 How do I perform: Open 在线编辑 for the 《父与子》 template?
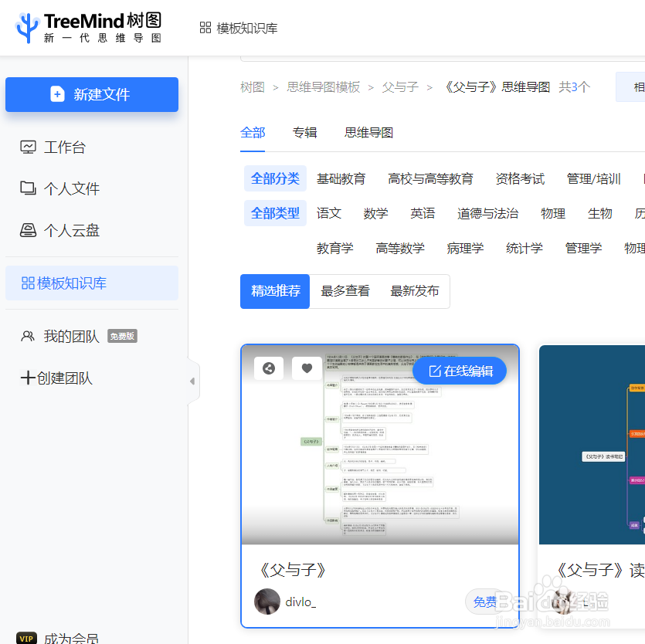(x=459, y=371)
